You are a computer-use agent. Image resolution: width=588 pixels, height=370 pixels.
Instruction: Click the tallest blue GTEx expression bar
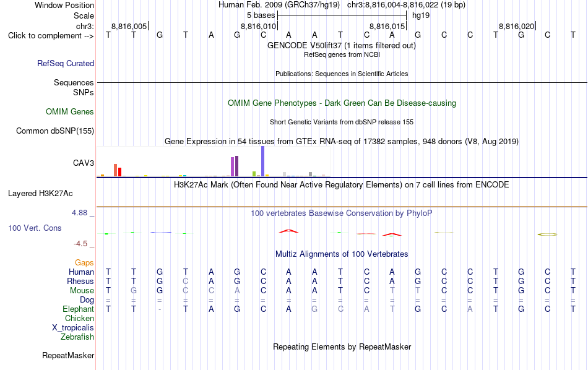tap(263, 161)
